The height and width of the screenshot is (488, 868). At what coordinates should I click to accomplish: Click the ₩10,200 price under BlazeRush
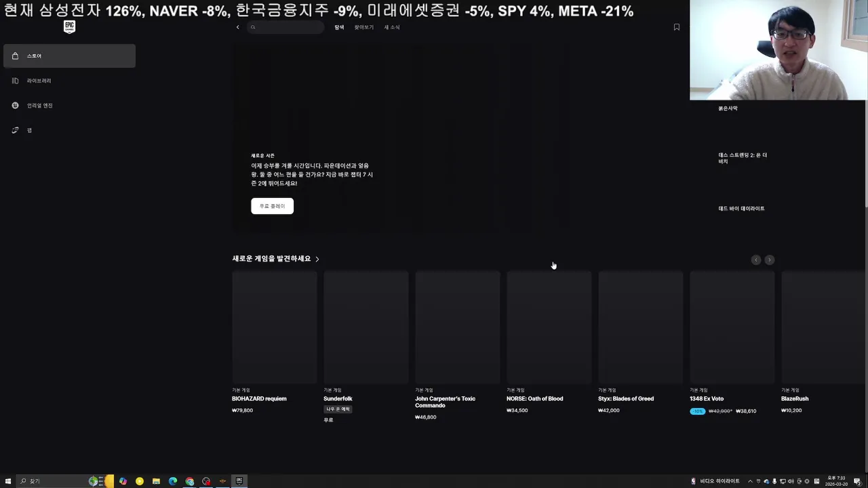(x=791, y=410)
